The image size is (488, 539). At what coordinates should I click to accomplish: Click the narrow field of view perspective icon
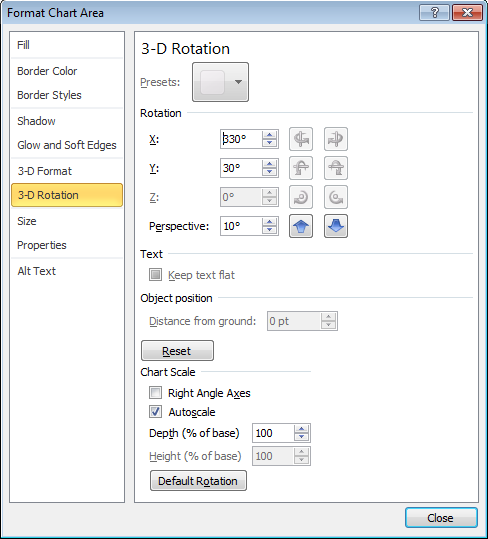tap(301, 226)
